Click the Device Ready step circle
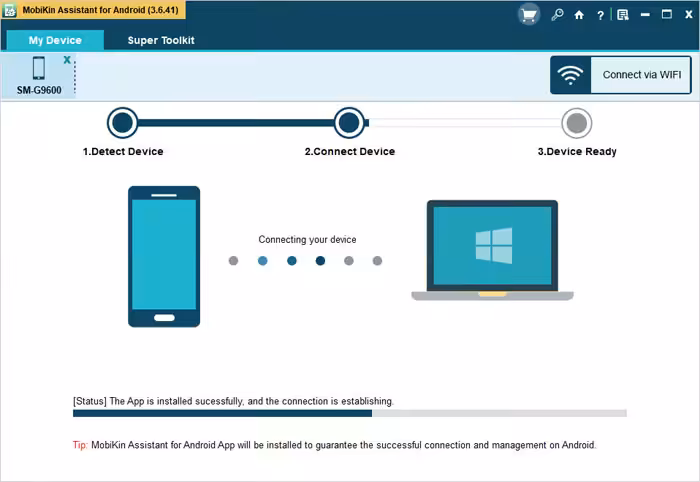 pyautogui.click(x=576, y=123)
